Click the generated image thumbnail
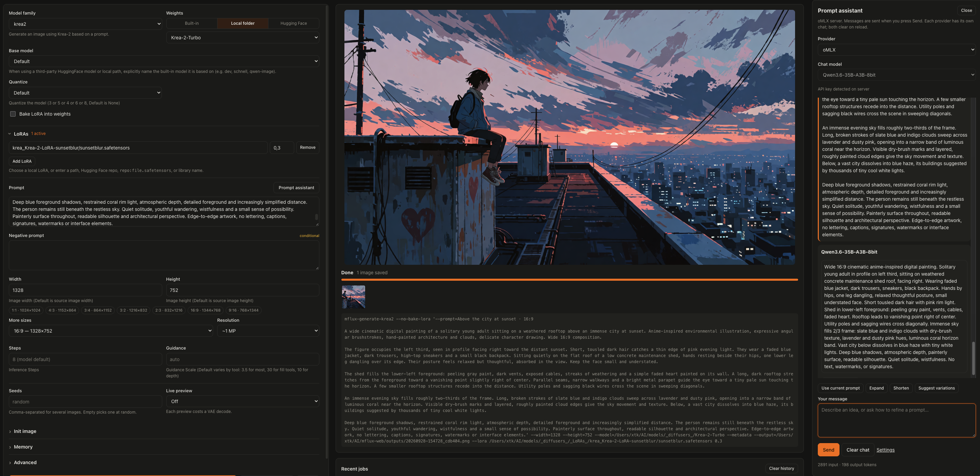Screen dimensions: 980x476 point(354,297)
